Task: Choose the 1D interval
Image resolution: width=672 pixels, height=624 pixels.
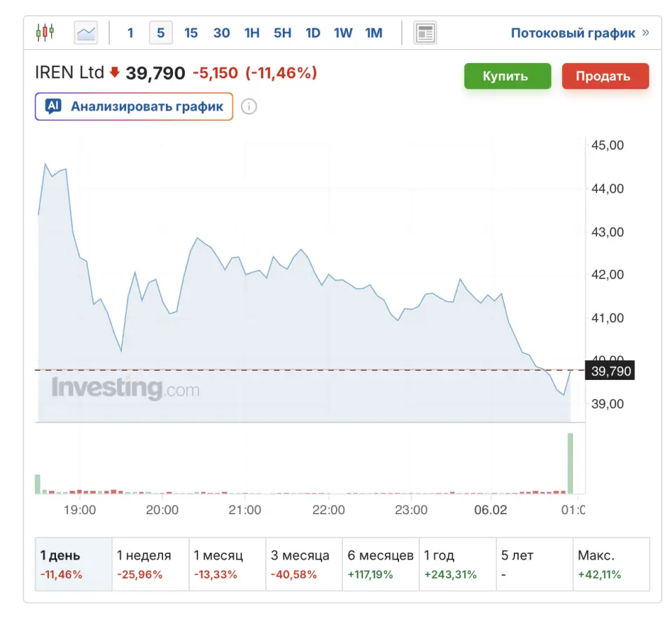Action: pos(312,33)
